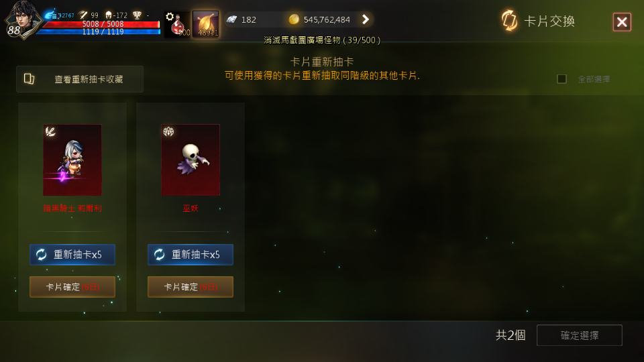Click the helmet defense stat icon
The height and width of the screenshot is (362, 644).
(109, 15)
